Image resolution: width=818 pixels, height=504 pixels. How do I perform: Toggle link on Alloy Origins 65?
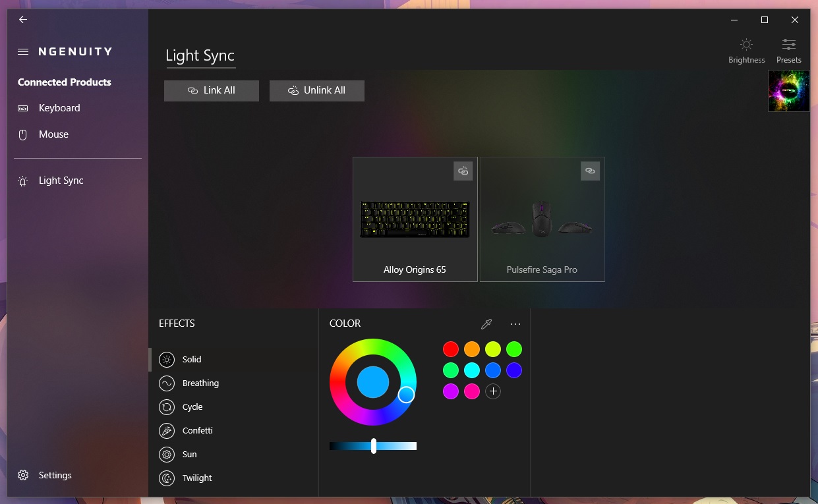click(463, 171)
